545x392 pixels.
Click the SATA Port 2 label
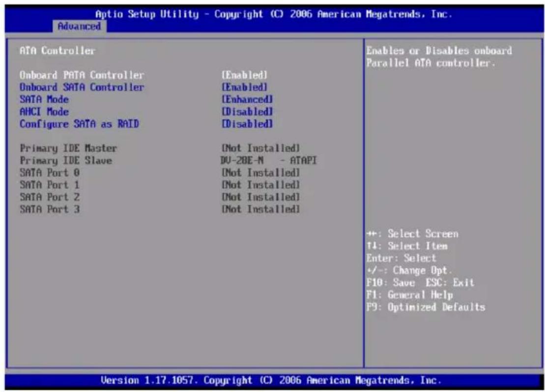(x=50, y=197)
